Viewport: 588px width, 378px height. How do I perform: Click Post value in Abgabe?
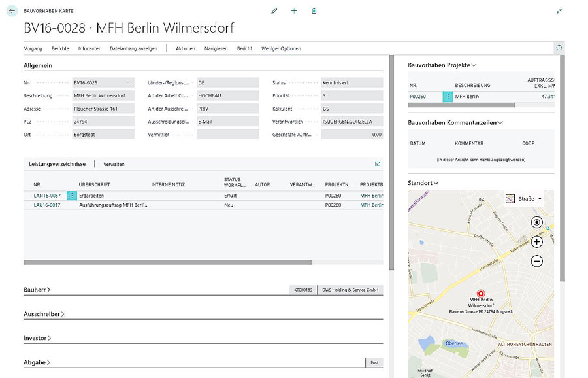374,362
